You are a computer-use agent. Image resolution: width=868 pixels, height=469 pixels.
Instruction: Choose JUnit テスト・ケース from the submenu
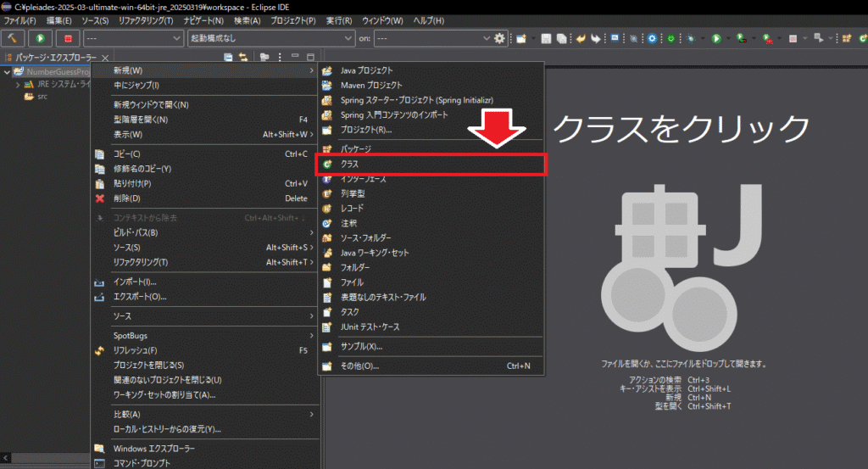point(431,327)
